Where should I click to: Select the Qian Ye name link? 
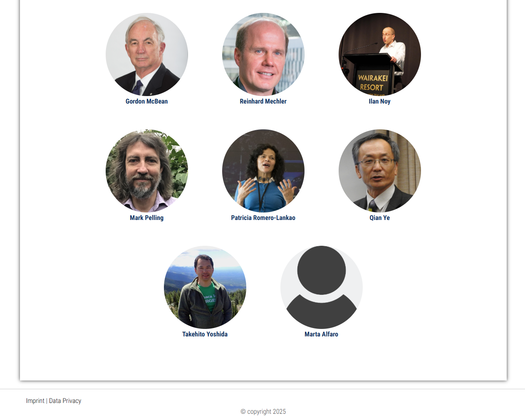380,218
